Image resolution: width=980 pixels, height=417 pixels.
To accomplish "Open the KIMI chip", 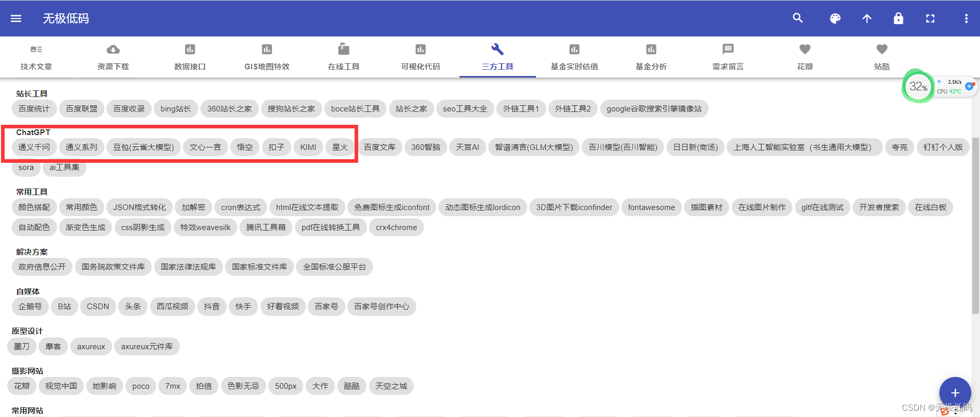I will (308, 147).
